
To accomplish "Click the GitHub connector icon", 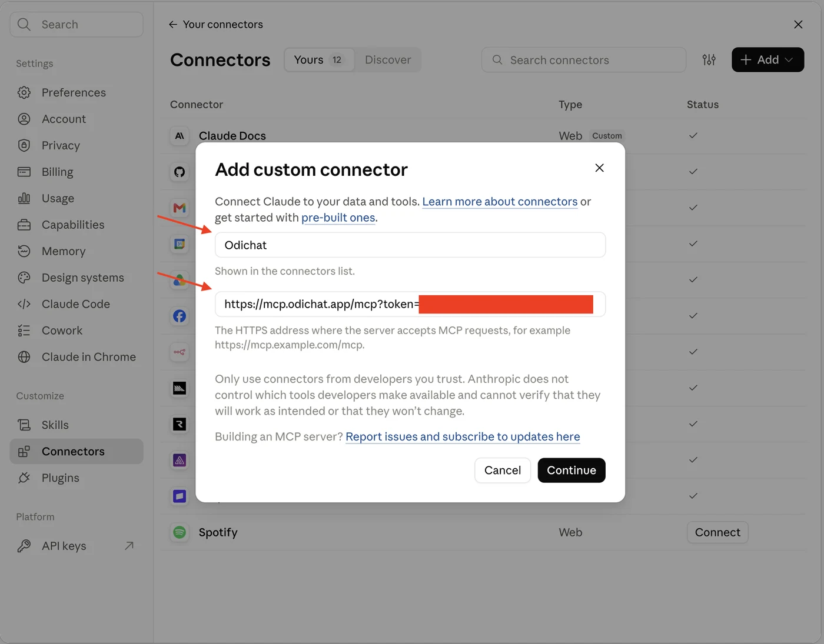I will (180, 172).
